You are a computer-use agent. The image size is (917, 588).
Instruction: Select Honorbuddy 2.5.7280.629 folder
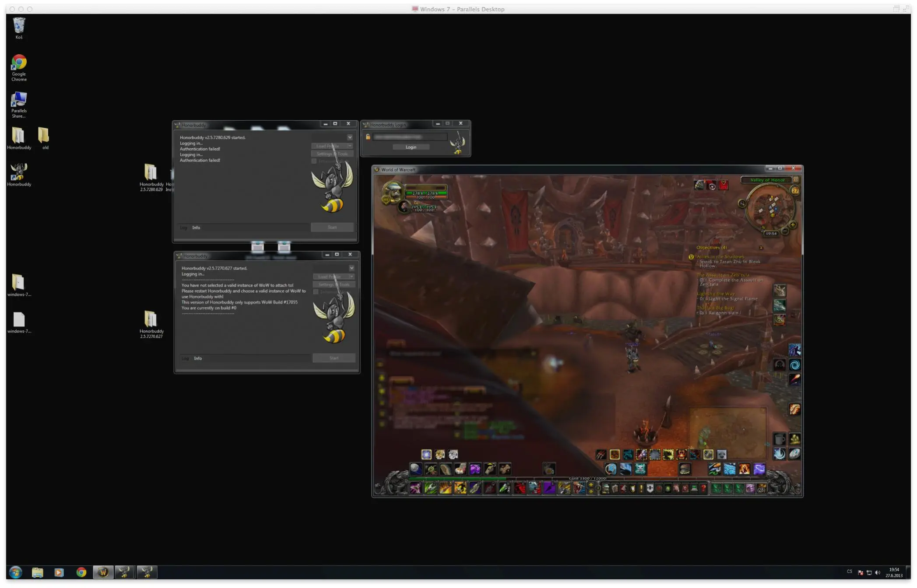click(151, 178)
